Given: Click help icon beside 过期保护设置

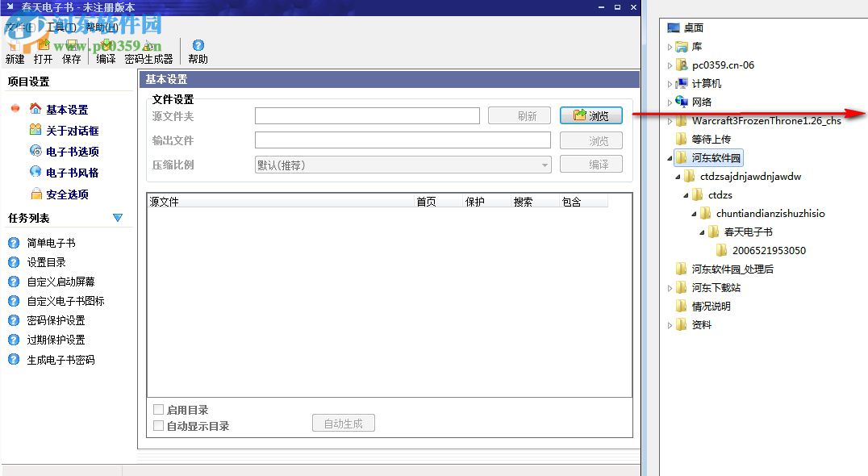Looking at the screenshot, I should tap(14, 340).
